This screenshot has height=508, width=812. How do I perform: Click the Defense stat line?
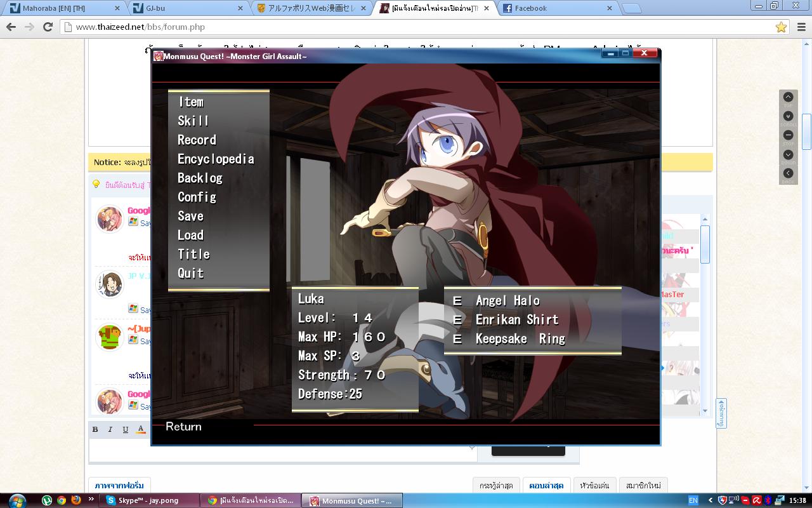click(330, 394)
